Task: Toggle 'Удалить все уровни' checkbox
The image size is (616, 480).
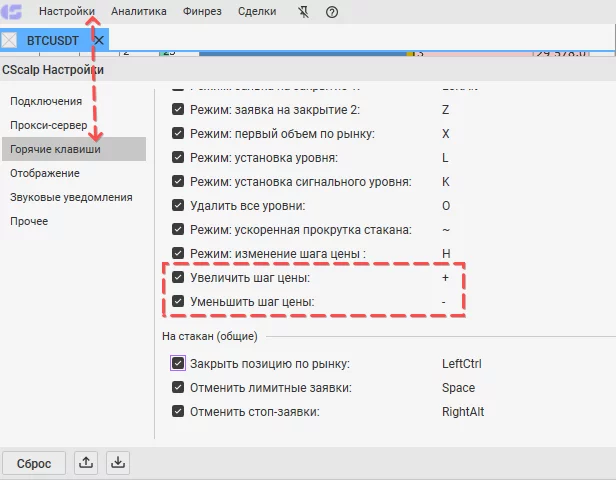Action: [178, 205]
